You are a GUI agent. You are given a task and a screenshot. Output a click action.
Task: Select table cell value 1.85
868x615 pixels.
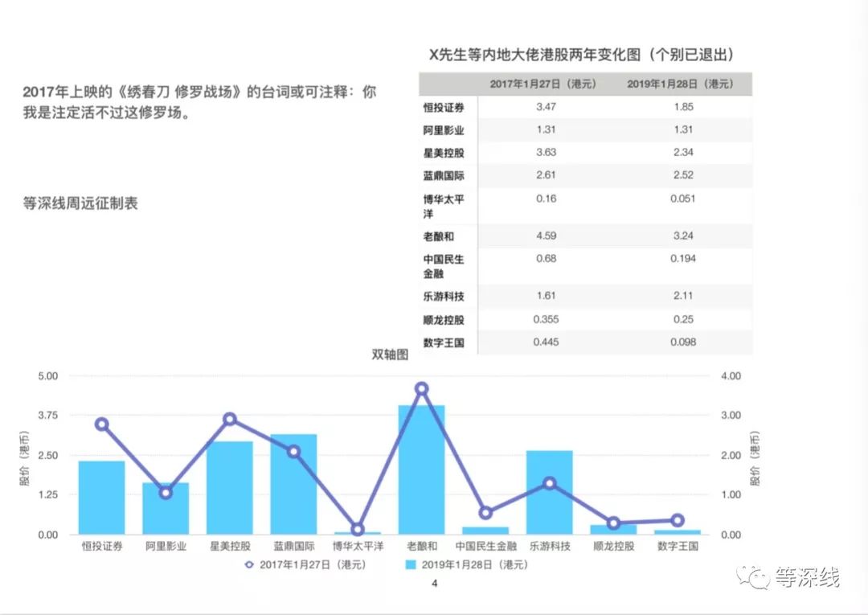point(683,107)
